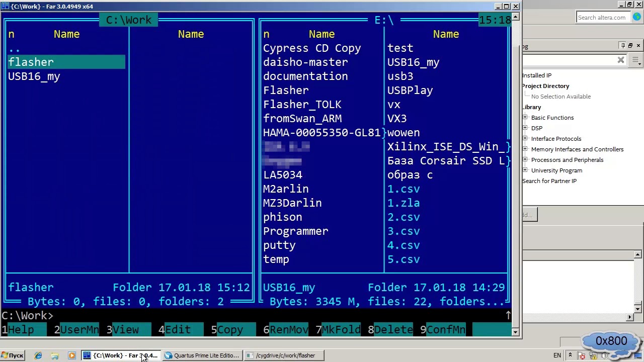This screenshot has width=644, height=362.
Task: Select Search for Partner IP item
Action: click(549, 181)
